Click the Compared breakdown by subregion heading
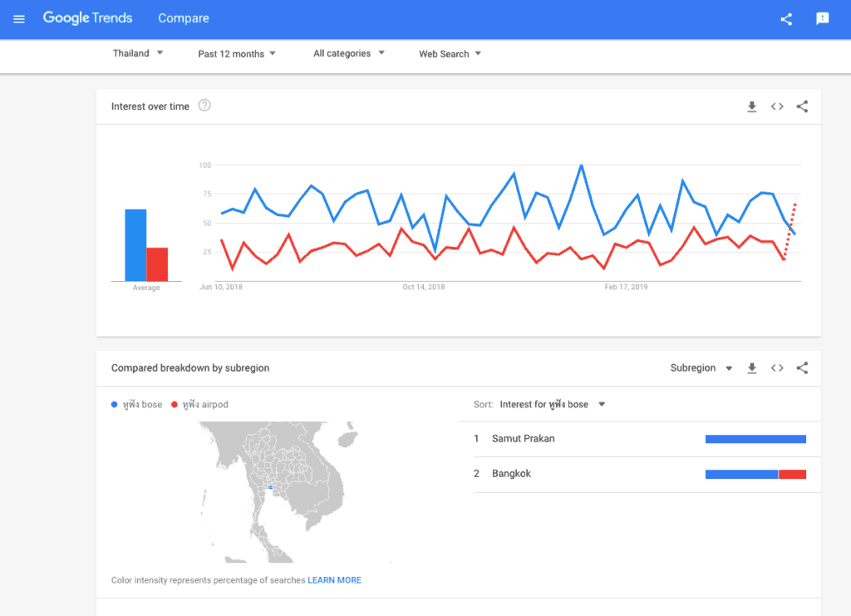The width and height of the screenshot is (851, 616). click(190, 368)
